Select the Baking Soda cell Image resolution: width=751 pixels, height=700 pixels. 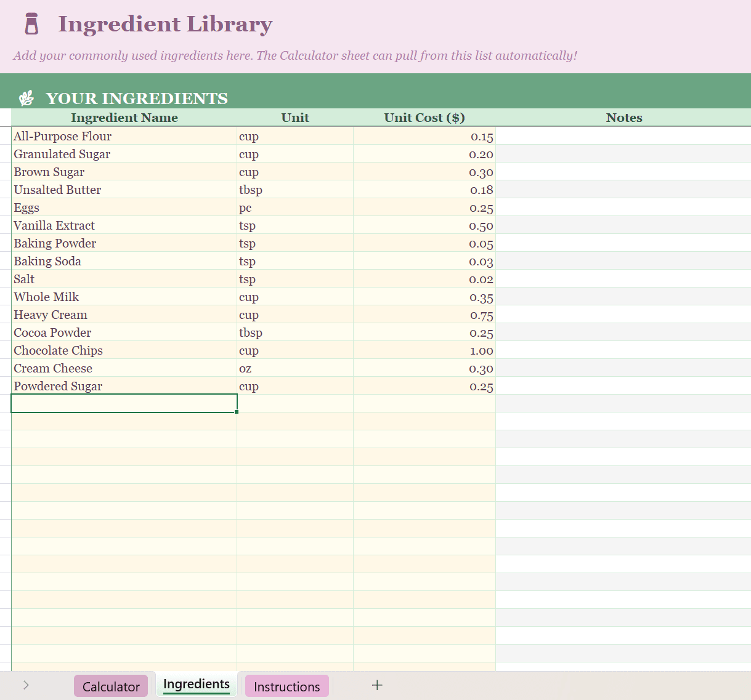pyautogui.click(x=124, y=261)
